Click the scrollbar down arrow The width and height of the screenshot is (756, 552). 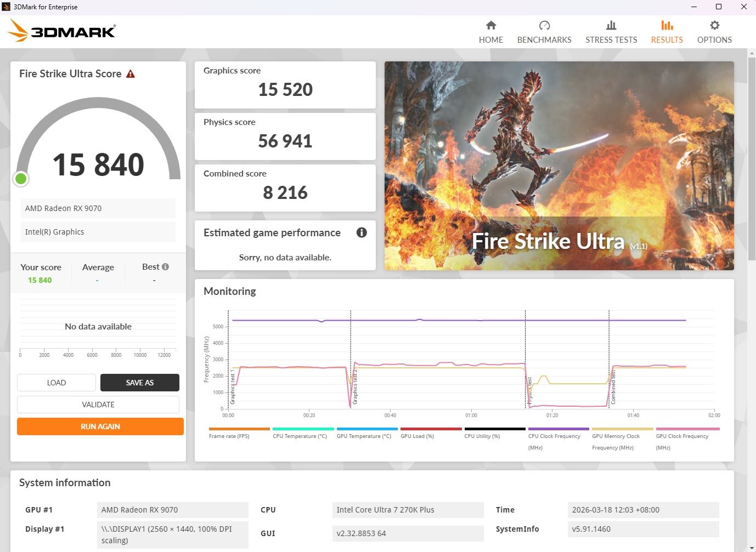[x=751, y=547]
